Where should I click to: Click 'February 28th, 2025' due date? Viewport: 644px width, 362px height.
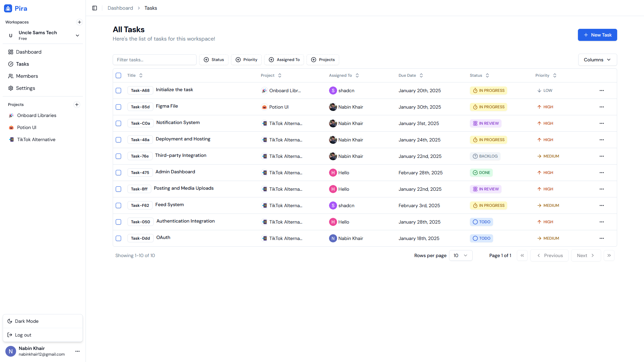pyautogui.click(x=421, y=173)
